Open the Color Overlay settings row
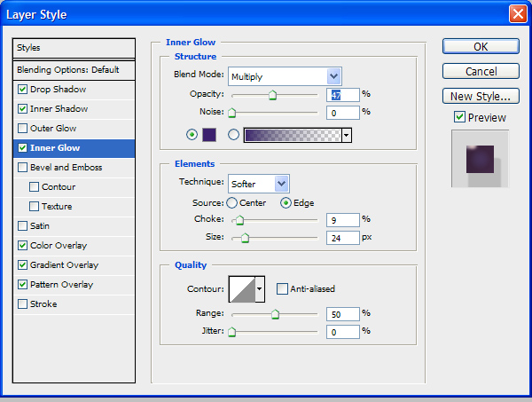Image resolution: width=532 pixels, height=402 pixels. click(74, 246)
